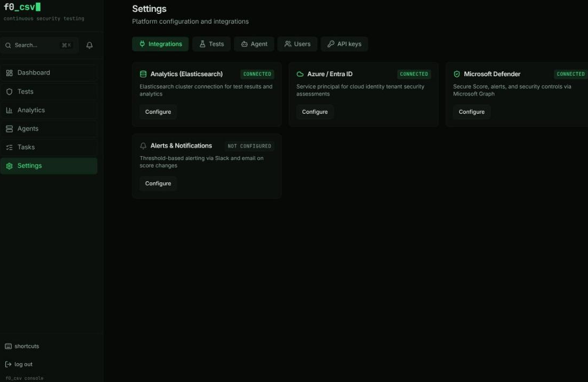Focus the Search input field
Viewport: 588px width, 382px height.
pyautogui.click(x=39, y=46)
